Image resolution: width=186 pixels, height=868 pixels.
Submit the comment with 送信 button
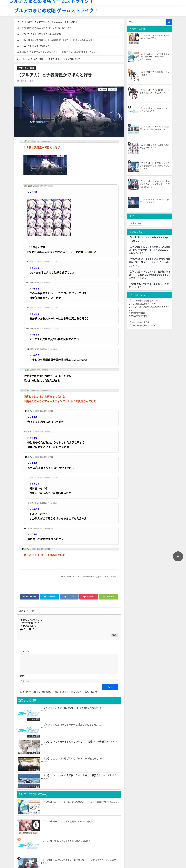(110, 687)
